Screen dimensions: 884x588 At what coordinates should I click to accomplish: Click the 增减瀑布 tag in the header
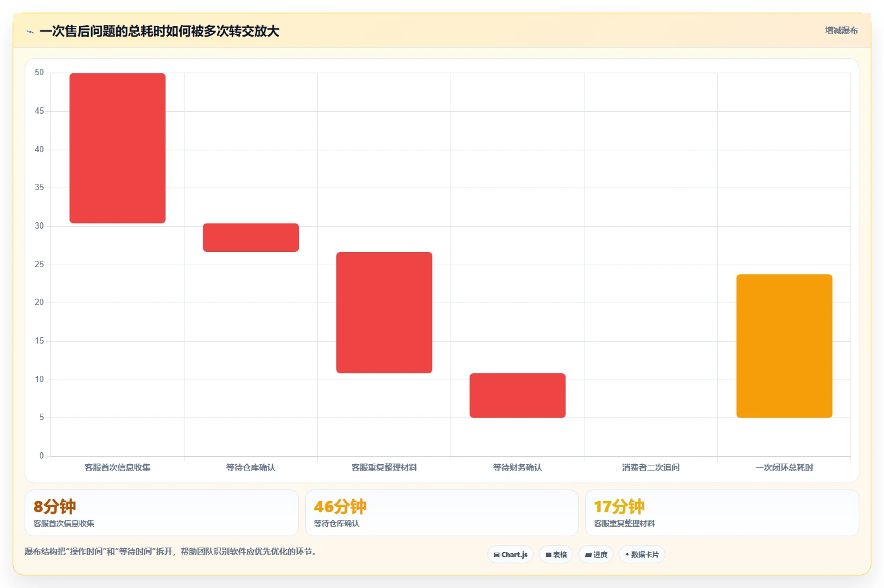point(841,30)
